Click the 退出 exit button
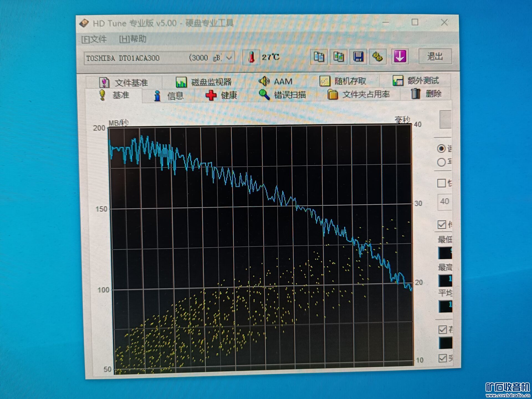Screen dimensions: 532x399 coord(435,57)
